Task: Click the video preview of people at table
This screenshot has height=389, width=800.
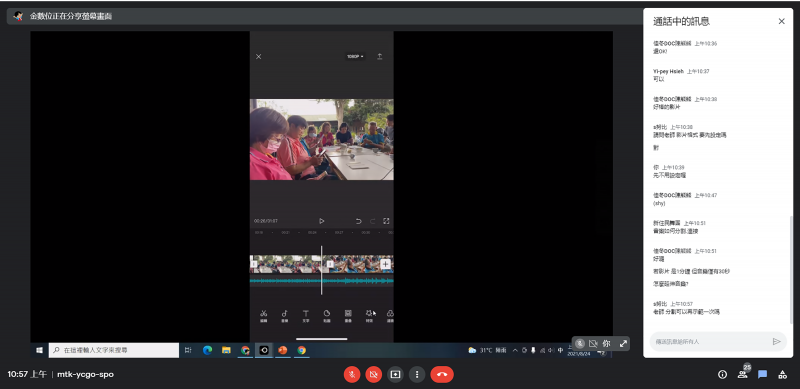Action: point(321,139)
